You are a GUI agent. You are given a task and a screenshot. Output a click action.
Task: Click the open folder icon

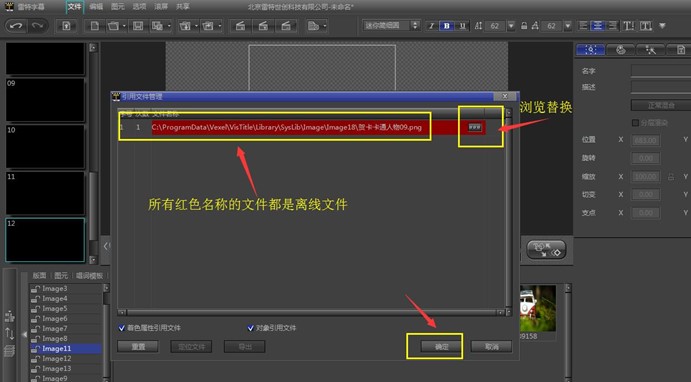pyautogui.click(x=114, y=26)
